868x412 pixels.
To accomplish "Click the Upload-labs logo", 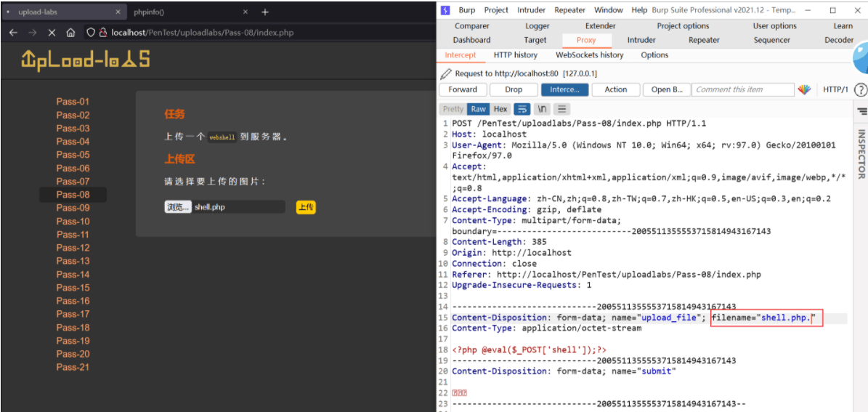I will coord(85,60).
